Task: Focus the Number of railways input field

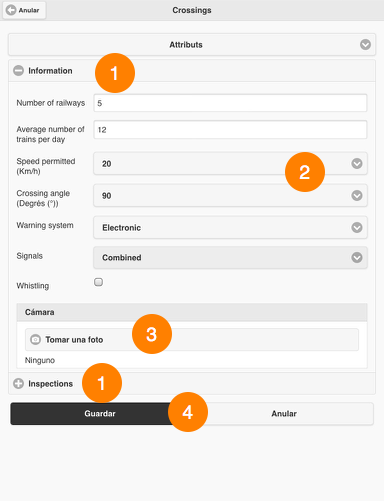Action: click(x=230, y=103)
